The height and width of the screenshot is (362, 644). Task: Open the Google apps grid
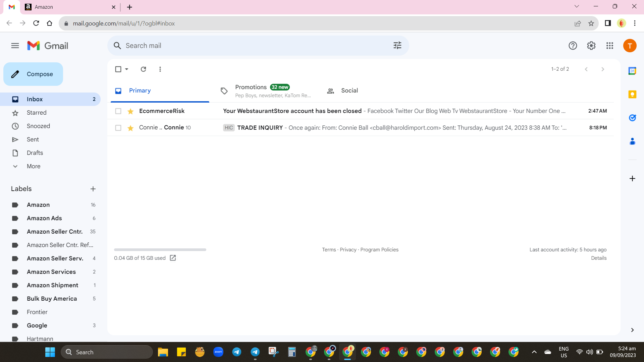pyautogui.click(x=610, y=46)
